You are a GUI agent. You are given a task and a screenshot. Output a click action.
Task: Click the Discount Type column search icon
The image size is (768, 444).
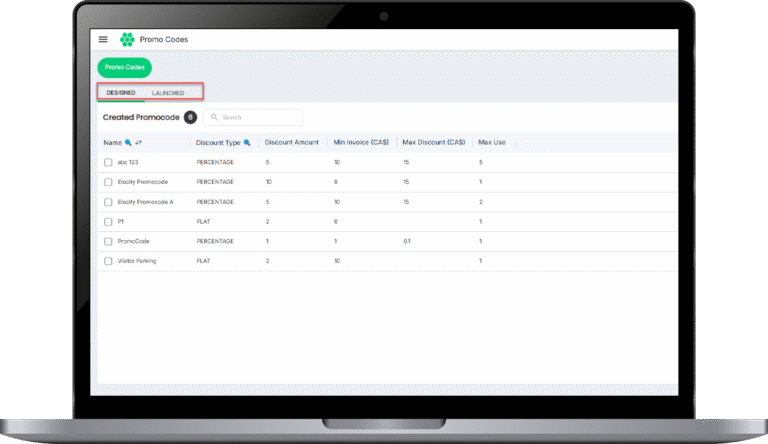[247, 143]
